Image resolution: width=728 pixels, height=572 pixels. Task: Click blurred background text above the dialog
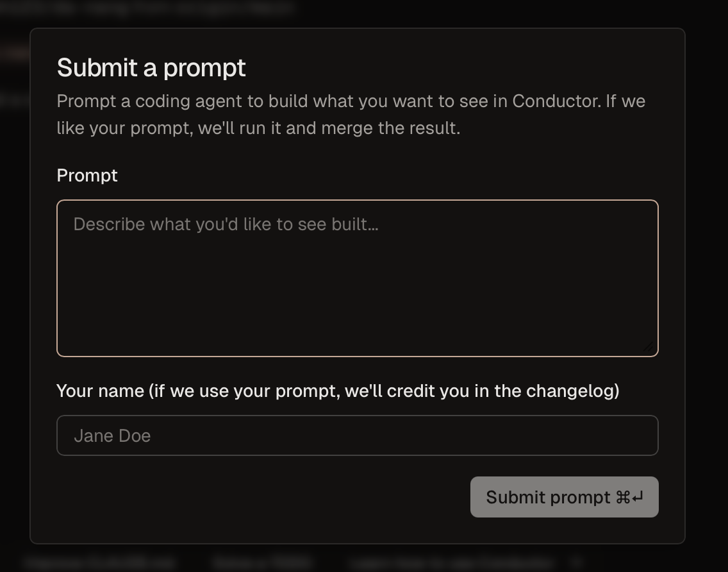147,9
